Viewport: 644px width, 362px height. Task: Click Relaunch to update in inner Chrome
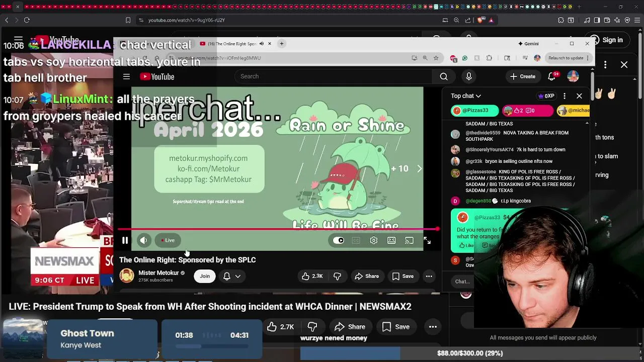click(566, 58)
